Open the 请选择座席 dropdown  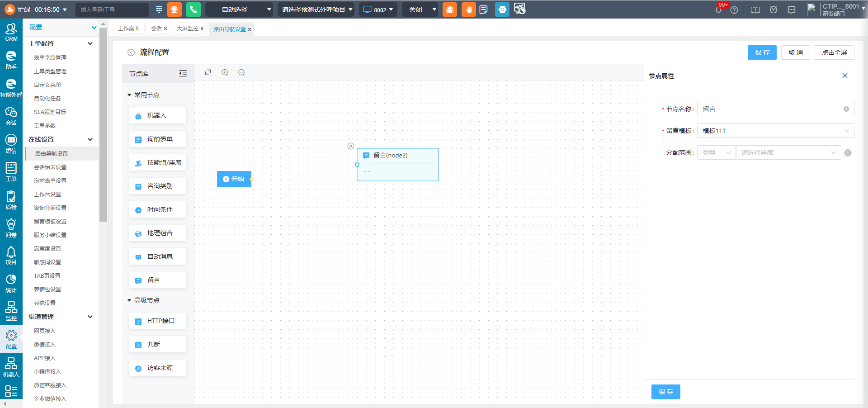(788, 152)
